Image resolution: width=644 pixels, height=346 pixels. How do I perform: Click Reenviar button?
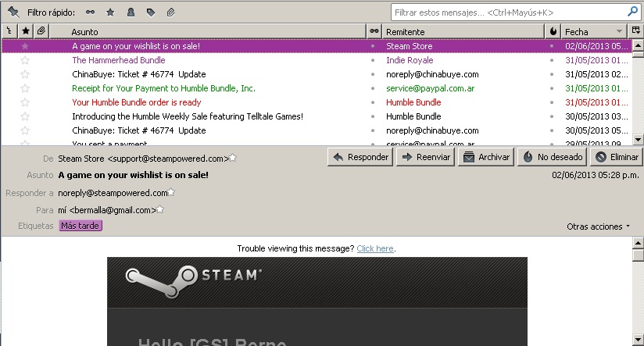(x=425, y=157)
